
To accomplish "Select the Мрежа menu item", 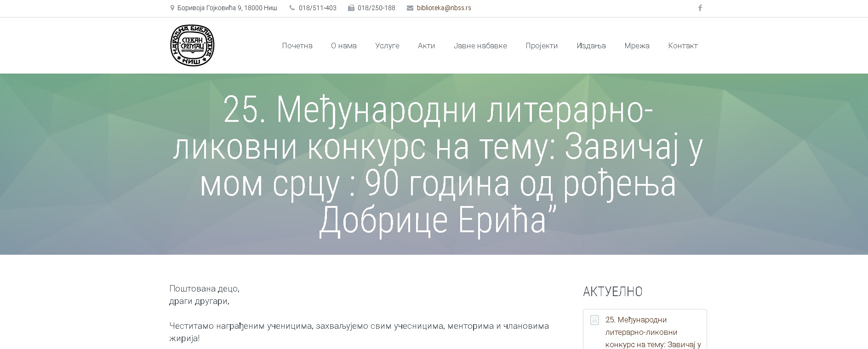I will [637, 46].
